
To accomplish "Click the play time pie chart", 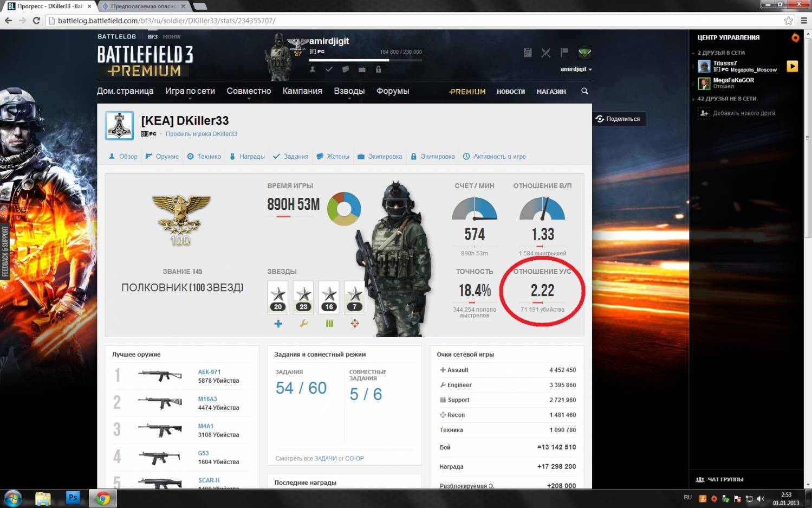I will pos(344,209).
